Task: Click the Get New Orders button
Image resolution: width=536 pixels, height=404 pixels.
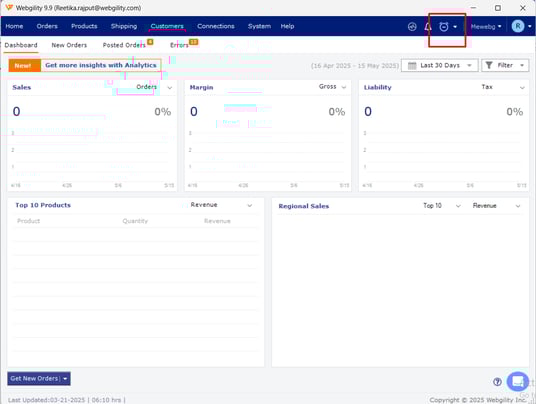Action: pos(39,378)
